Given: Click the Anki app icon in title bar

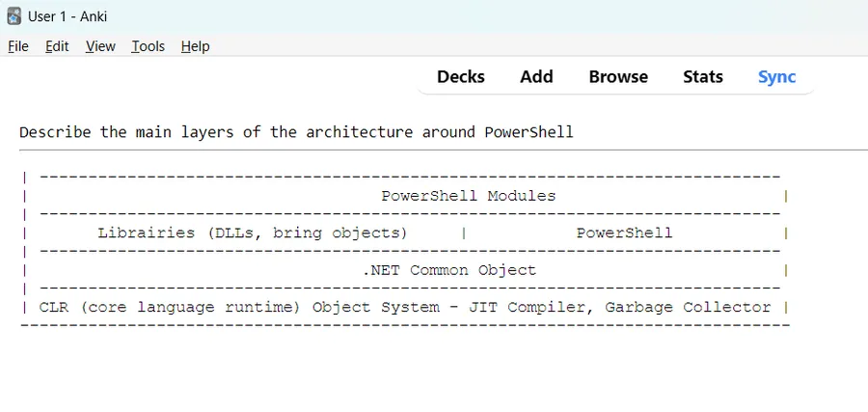Looking at the screenshot, I should [14, 16].
